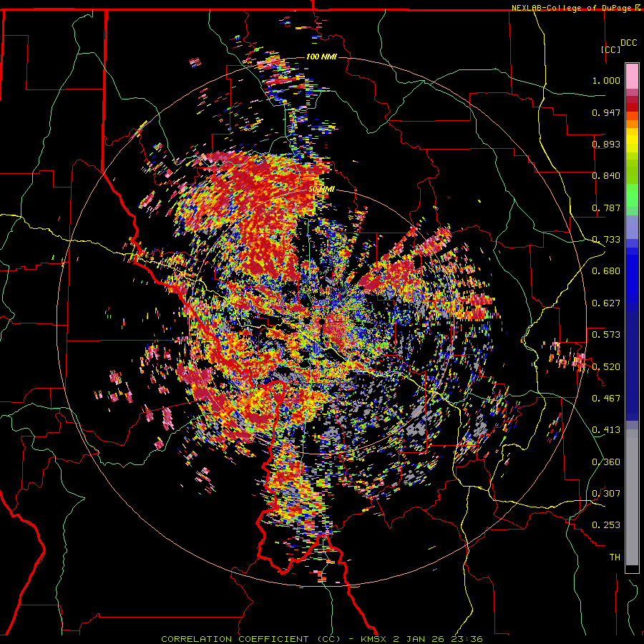Select the 0.360 scale value
The image size is (644, 644).
click(x=606, y=462)
